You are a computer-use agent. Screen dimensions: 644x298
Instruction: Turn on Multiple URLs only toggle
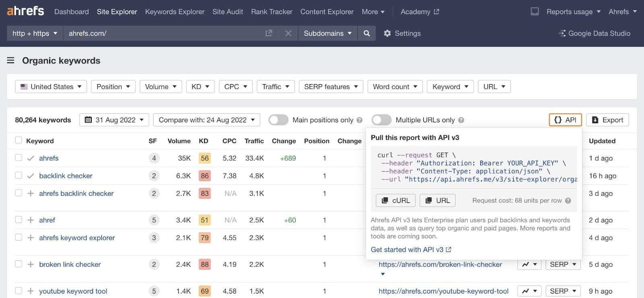click(x=382, y=120)
